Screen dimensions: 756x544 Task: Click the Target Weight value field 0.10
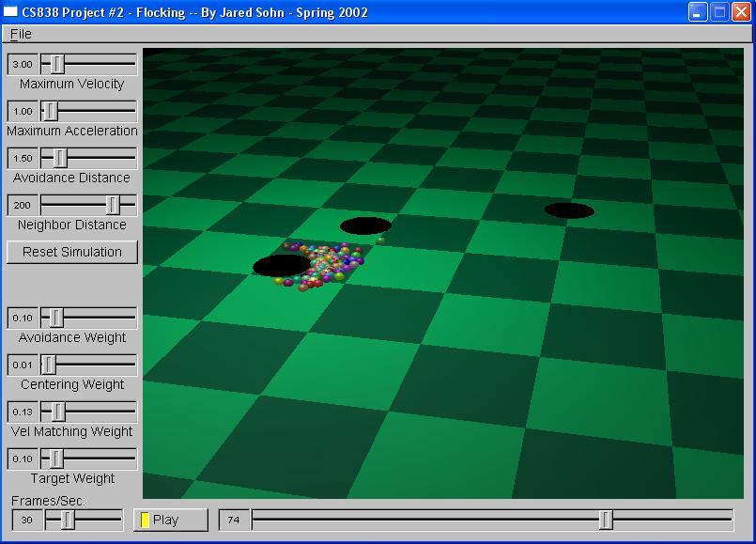(23, 459)
